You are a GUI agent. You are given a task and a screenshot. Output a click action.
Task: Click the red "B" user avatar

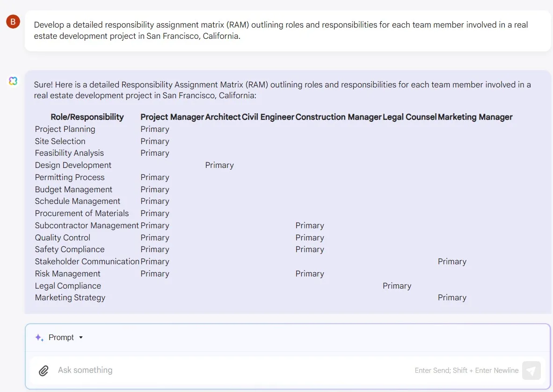(13, 22)
